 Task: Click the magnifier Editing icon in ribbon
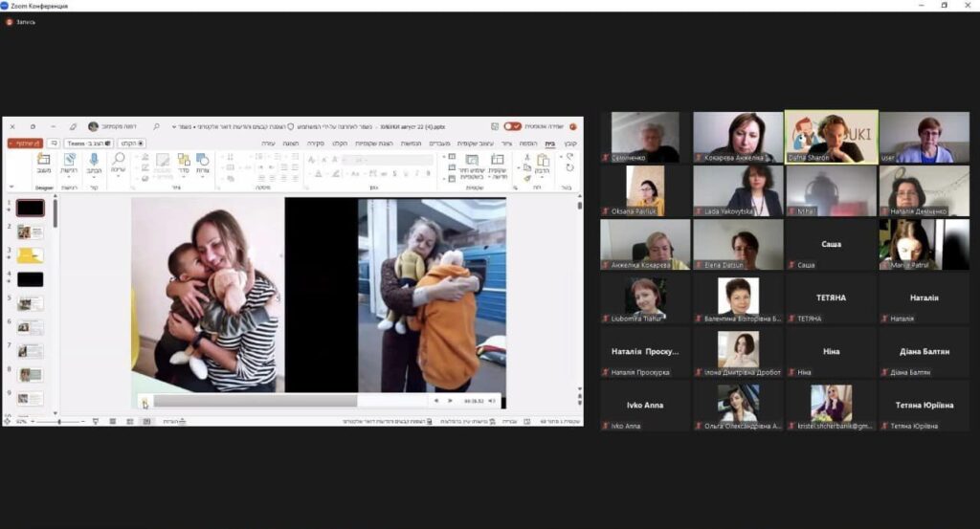point(119,159)
